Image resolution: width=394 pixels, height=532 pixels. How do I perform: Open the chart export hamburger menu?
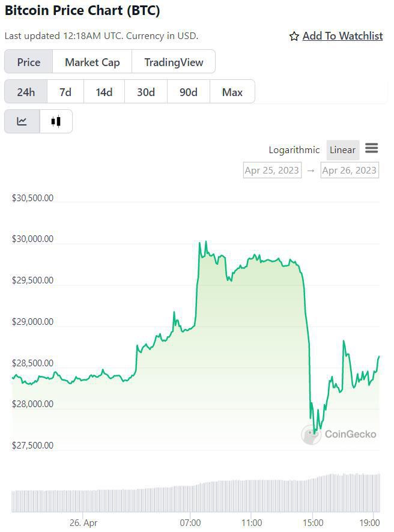click(x=371, y=148)
